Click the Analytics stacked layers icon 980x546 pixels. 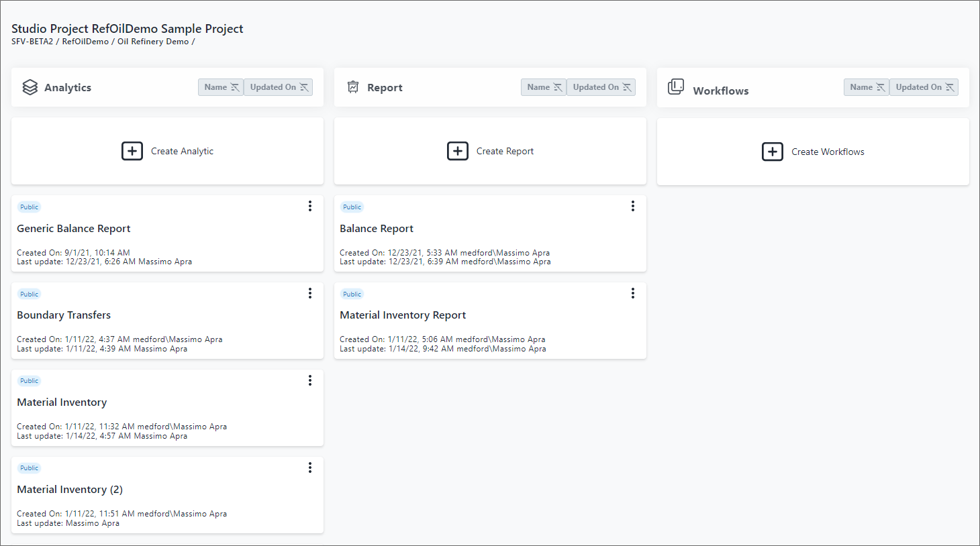coord(30,87)
